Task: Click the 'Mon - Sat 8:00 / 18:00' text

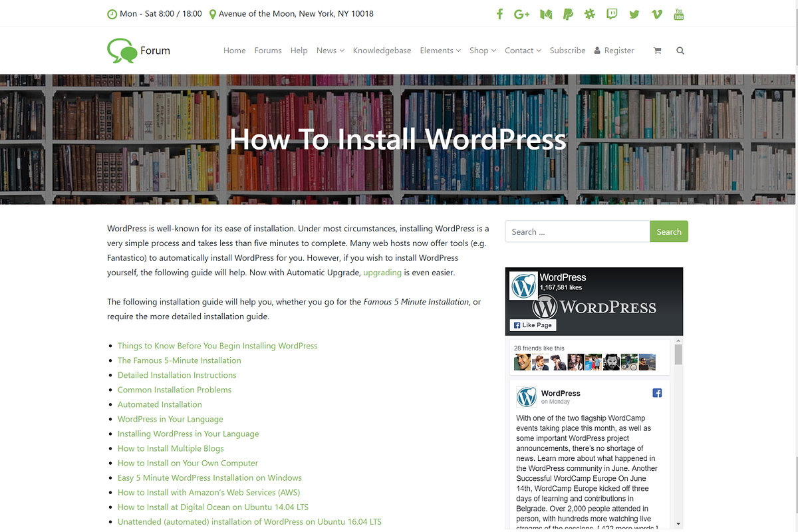Action: 161,14
